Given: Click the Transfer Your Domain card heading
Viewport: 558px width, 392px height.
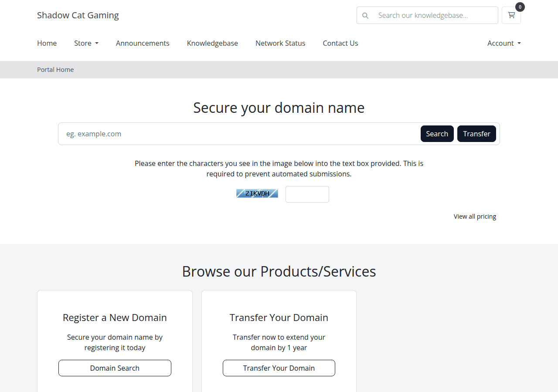Looking at the screenshot, I should pos(279,318).
